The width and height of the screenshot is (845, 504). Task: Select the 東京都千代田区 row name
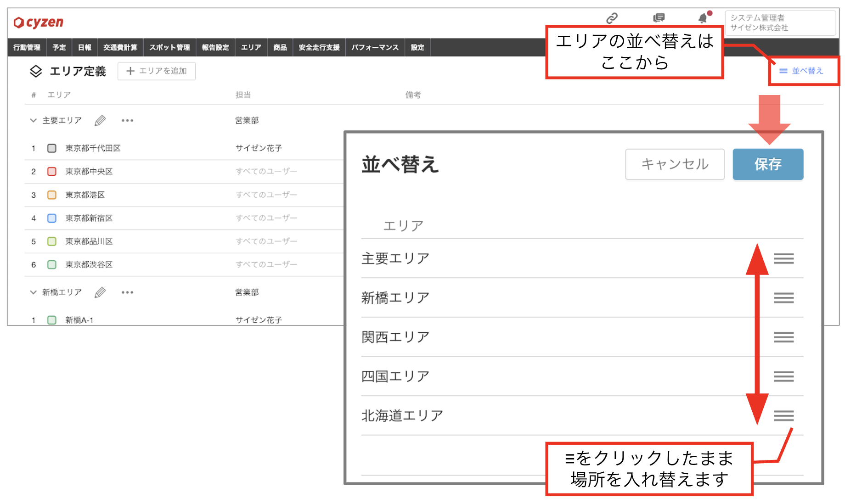[x=93, y=148]
